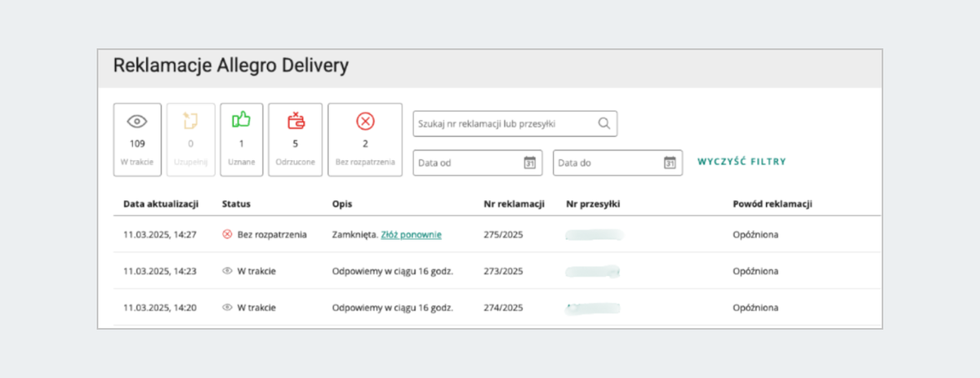Click blurred shipment number in row 274/2025
Screen dimensions: 980x378
click(x=594, y=308)
